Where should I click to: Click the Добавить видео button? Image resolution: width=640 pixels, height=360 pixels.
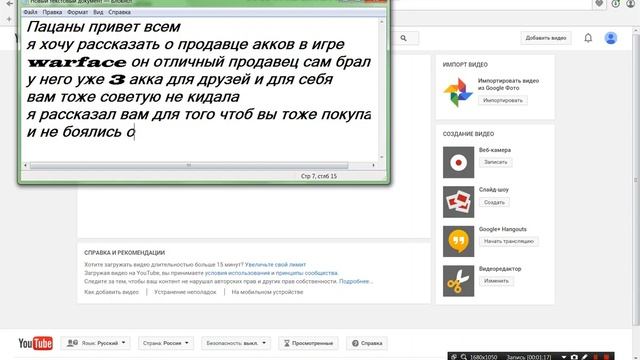click(546, 38)
